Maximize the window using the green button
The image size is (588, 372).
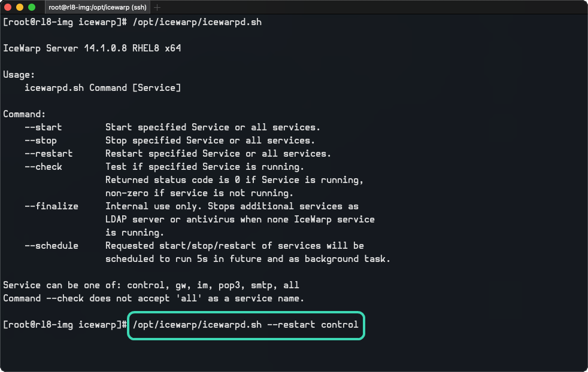point(32,7)
